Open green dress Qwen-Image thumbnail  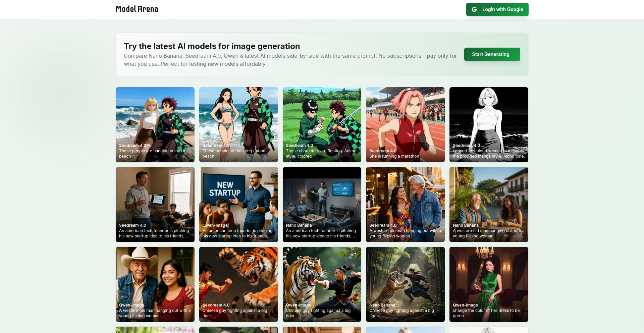click(x=489, y=284)
